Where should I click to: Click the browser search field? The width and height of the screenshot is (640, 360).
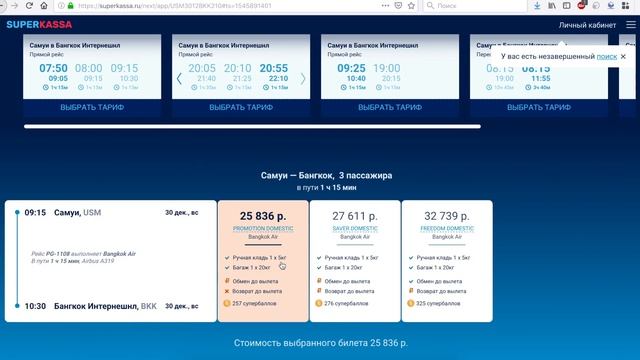click(x=475, y=6)
